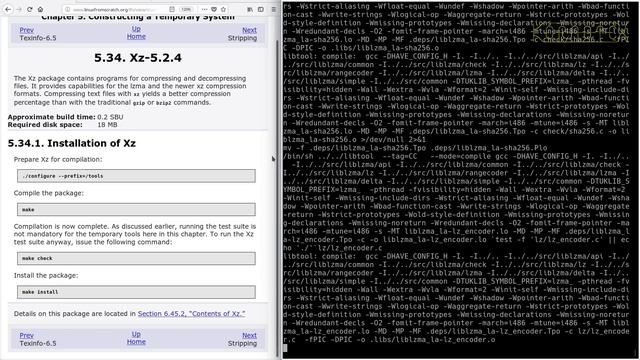
Task: Open the top Home link
Action: (136, 36)
